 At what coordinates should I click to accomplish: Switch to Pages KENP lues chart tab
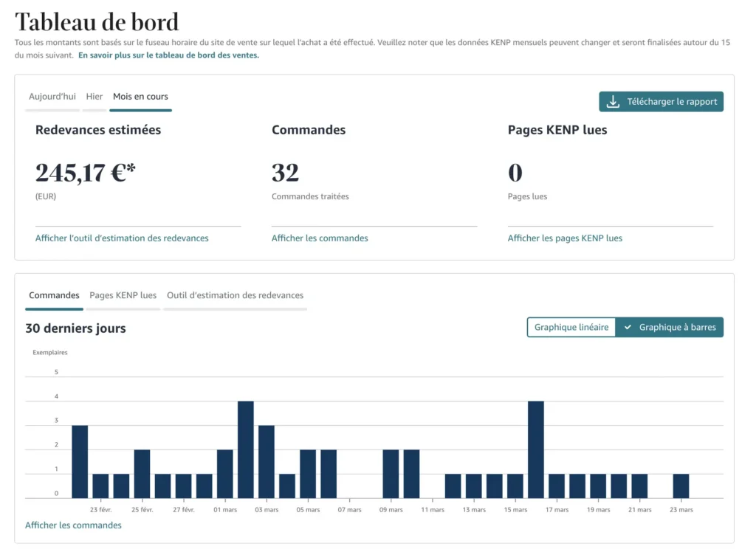click(123, 295)
